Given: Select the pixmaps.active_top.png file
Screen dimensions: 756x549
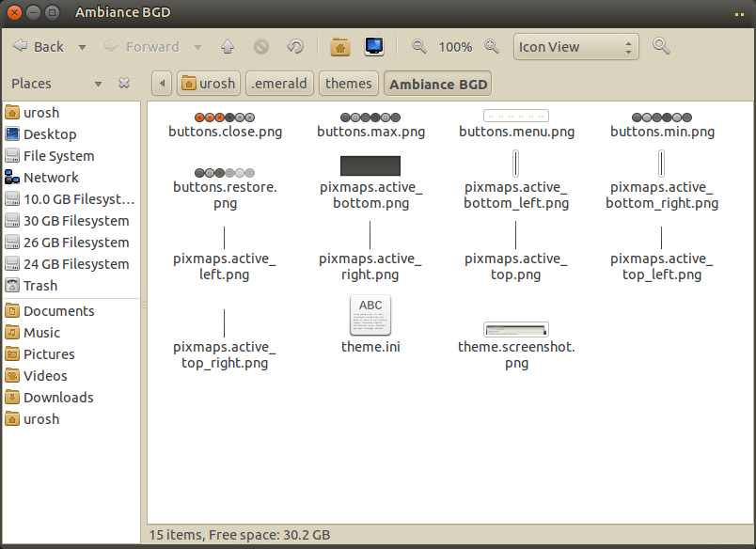Looking at the screenshot, I should coord(516,252).
